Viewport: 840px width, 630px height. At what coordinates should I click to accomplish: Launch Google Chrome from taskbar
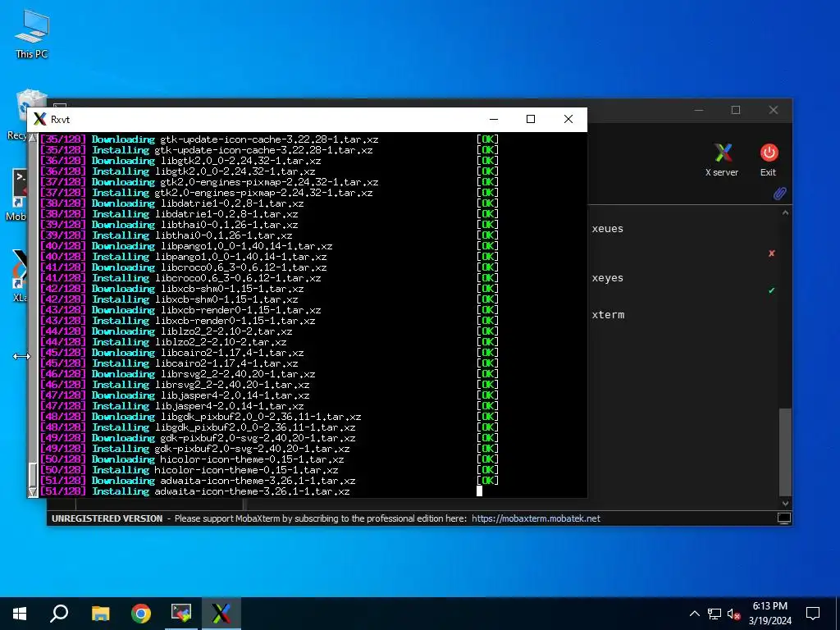pyautogui.click(x=141, y=614)
